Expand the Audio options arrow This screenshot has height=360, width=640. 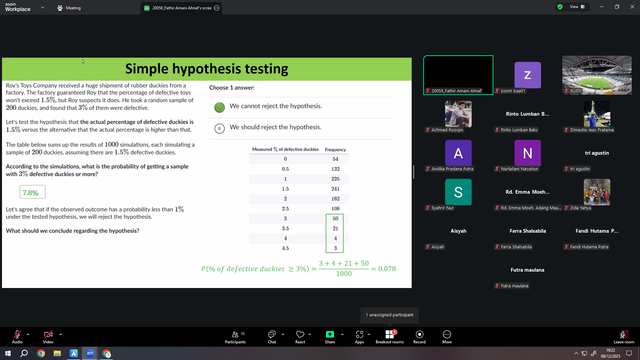pos(28,334)
